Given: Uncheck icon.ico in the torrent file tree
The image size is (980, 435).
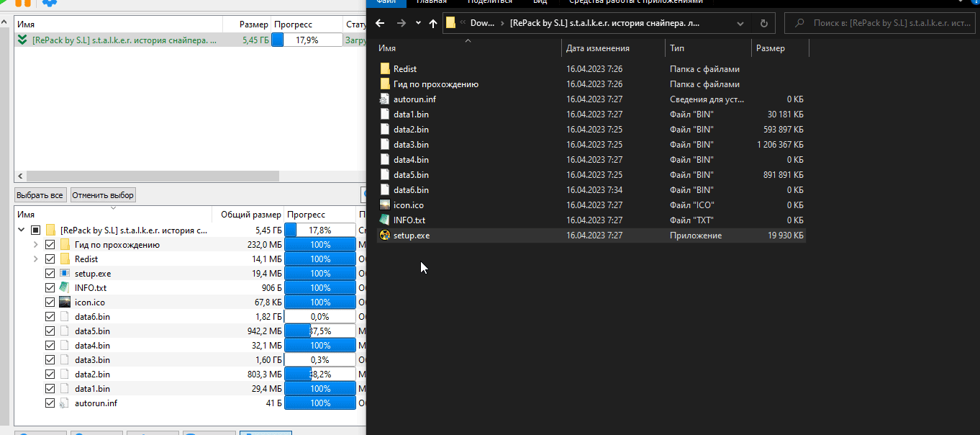Looking at the screenshot, I should (50, 302).
